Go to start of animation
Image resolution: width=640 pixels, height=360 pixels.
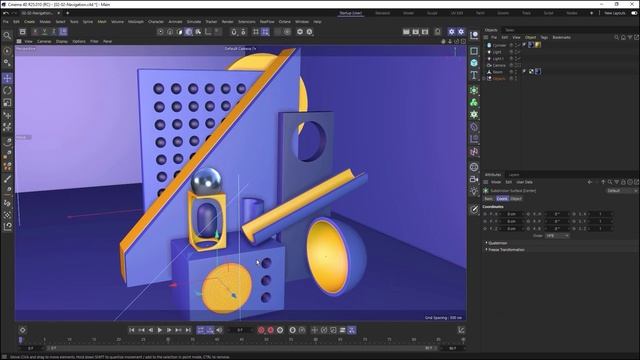click(x=131, y=330)
